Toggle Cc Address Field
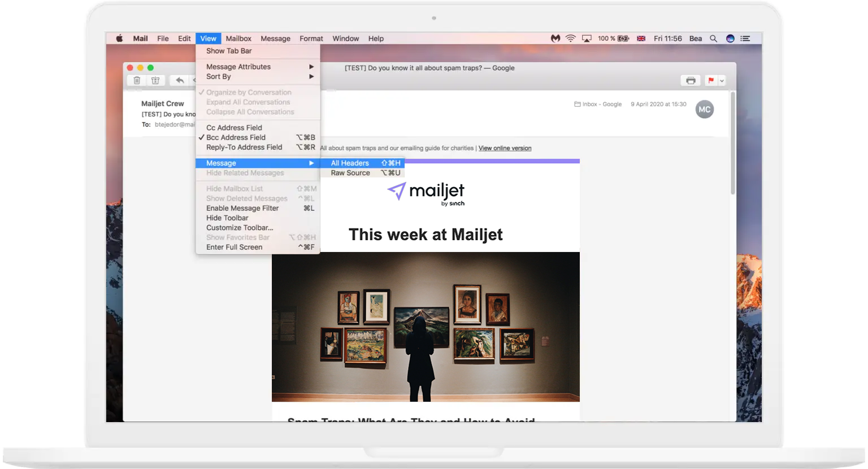The width and height of the screenshot is (868, 469). tap(258, 128)
